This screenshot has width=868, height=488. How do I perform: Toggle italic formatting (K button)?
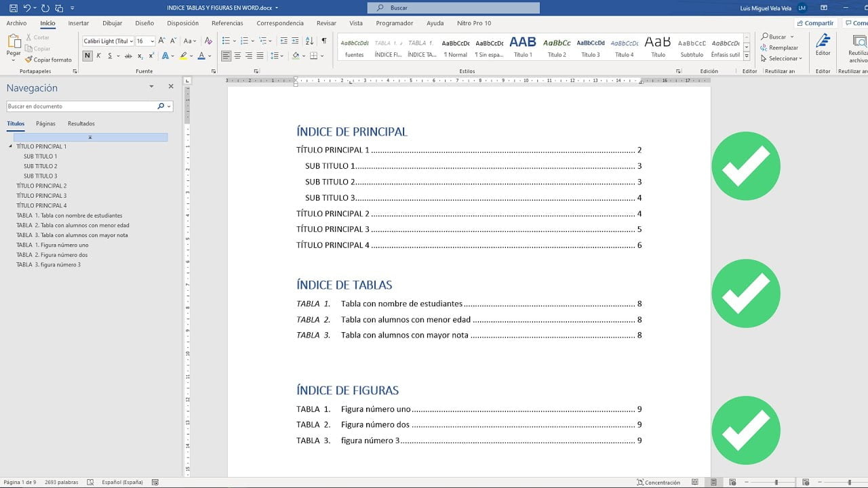pyautogui.click(x=98, y=56)
